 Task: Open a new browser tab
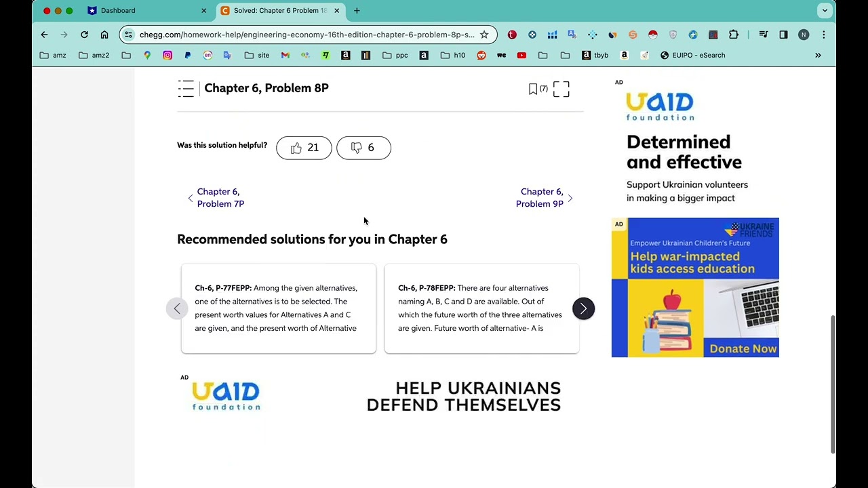coord(357,11)
